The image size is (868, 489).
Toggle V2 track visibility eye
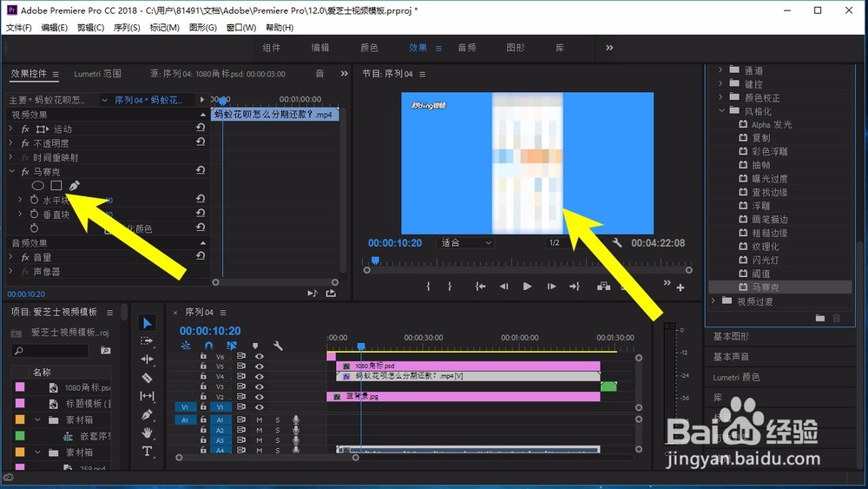coord(259,397)
